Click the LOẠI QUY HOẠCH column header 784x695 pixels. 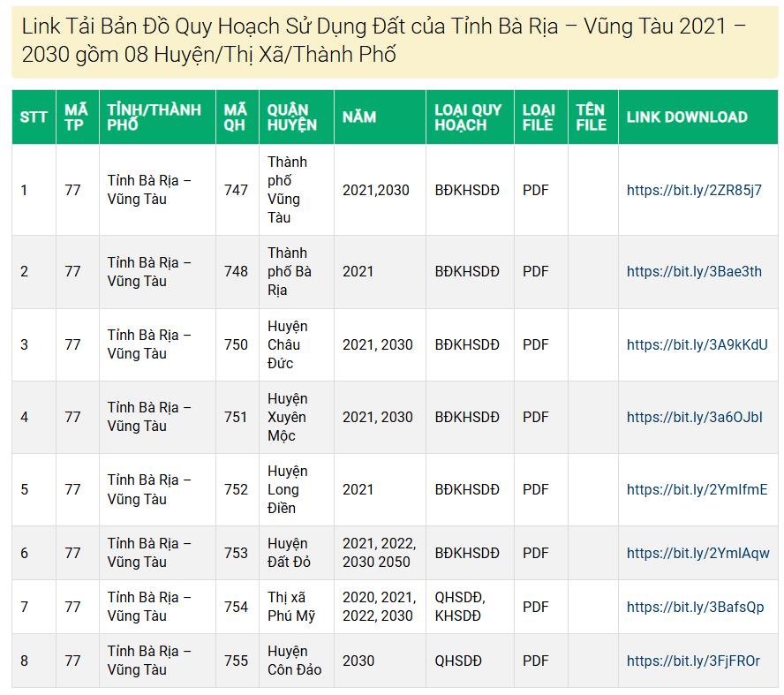[468, 117]
